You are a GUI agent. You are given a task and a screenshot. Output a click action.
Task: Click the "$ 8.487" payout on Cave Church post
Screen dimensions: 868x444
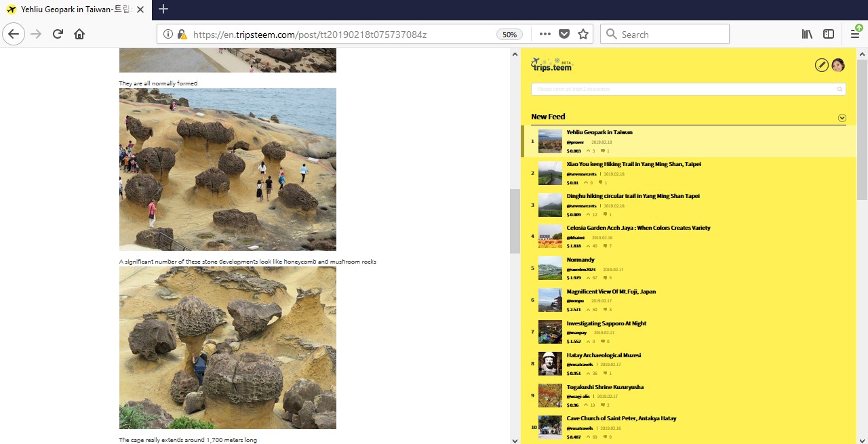[574, 437]
